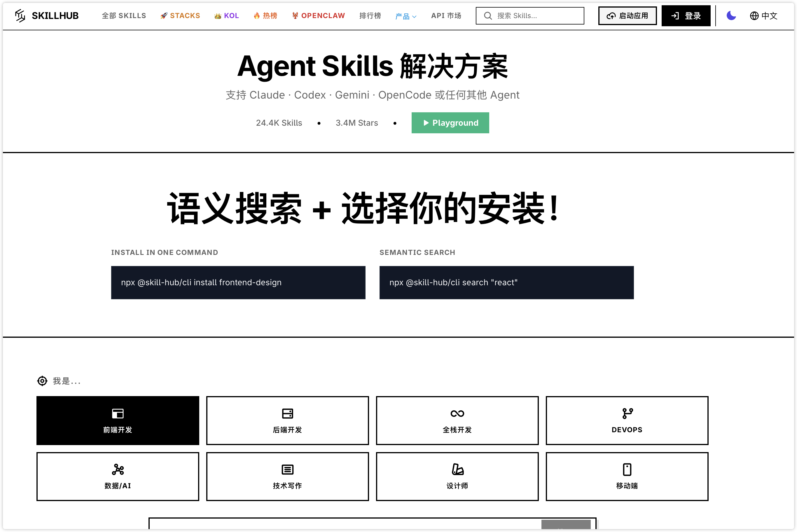
Task: Select the 数据/AI role card
Action: 117,476
